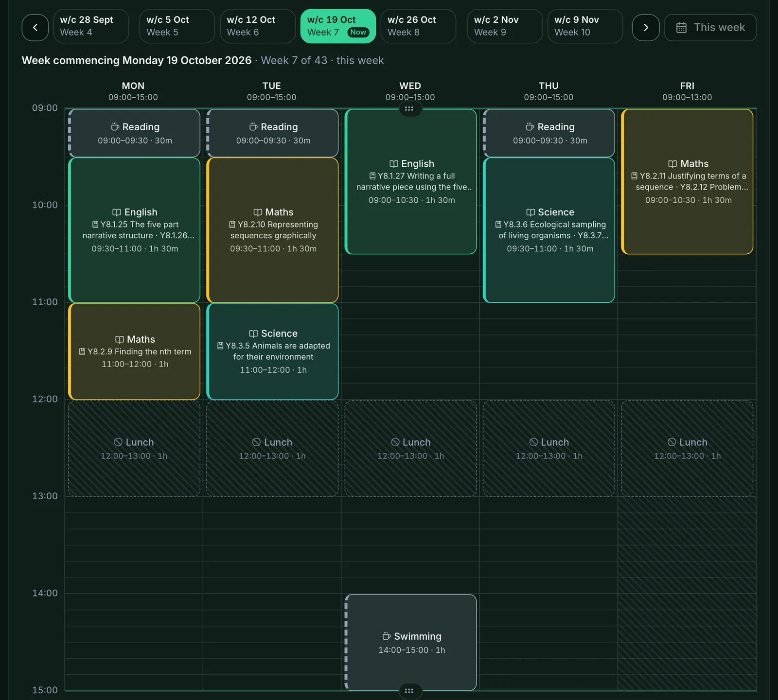Open w/c 2 Nov Week 9 tab
The width and height of the screenshot is (778, 700).
[505, 26]
